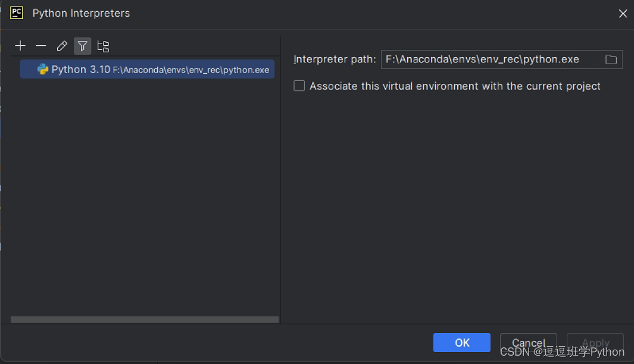Image resolution: width=634 pixels, height=364 pixels.
Task: Click the 'Associate this virtual environment' label text
Action: [455, 86]
